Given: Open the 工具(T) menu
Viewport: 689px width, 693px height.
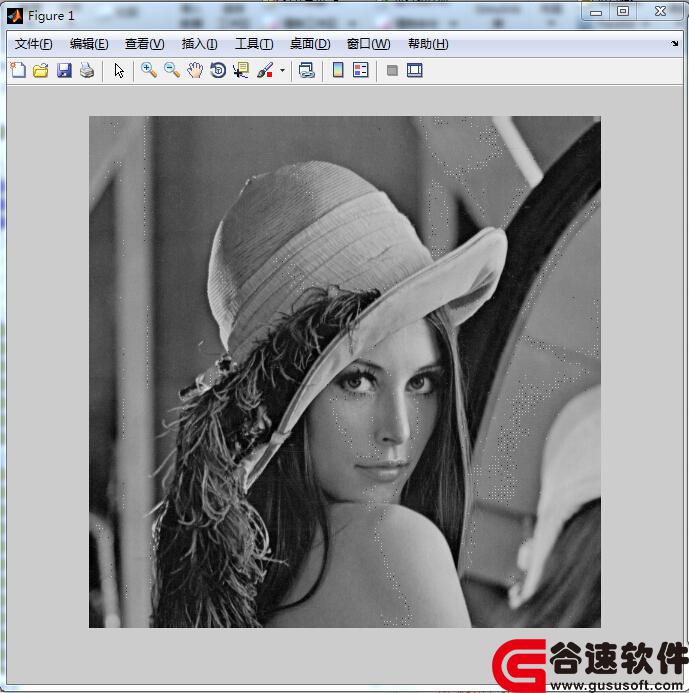Looking at the screenshot, I should (254, 44).
